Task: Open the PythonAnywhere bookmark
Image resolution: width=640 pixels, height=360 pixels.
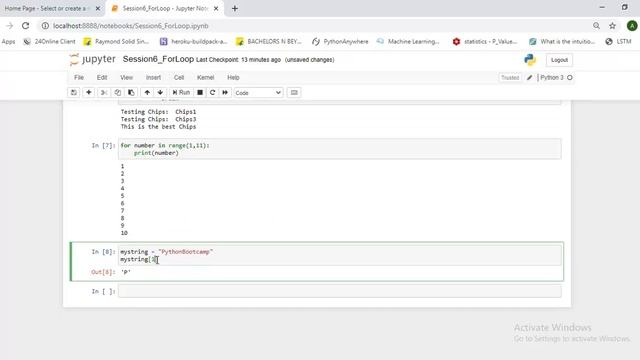Action: pyautogui.click(x=340, y=42)
